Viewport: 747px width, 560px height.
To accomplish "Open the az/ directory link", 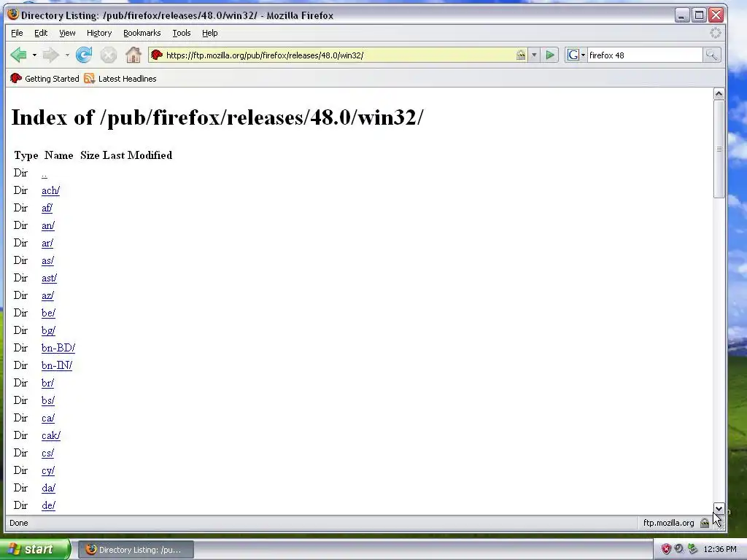I will 47,296.
